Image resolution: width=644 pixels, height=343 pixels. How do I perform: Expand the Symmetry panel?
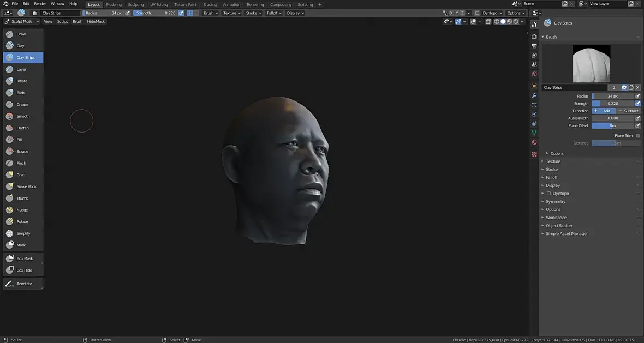point(556,202)
